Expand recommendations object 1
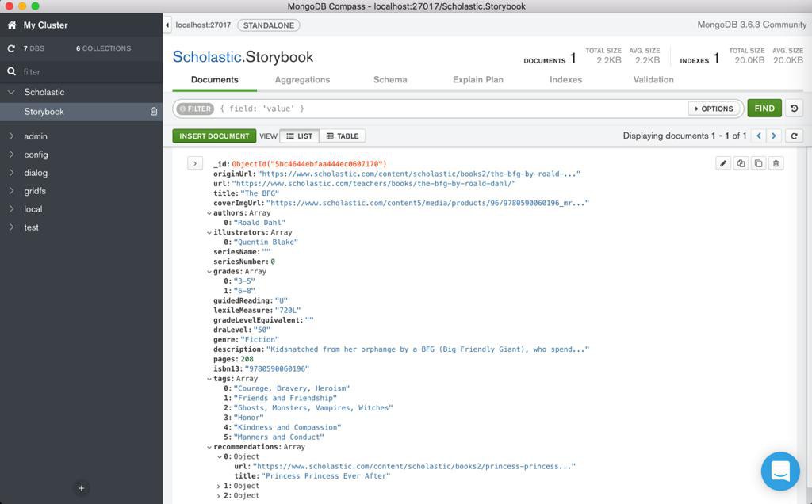This screenshot has width=812, height=504. point(219,486)
